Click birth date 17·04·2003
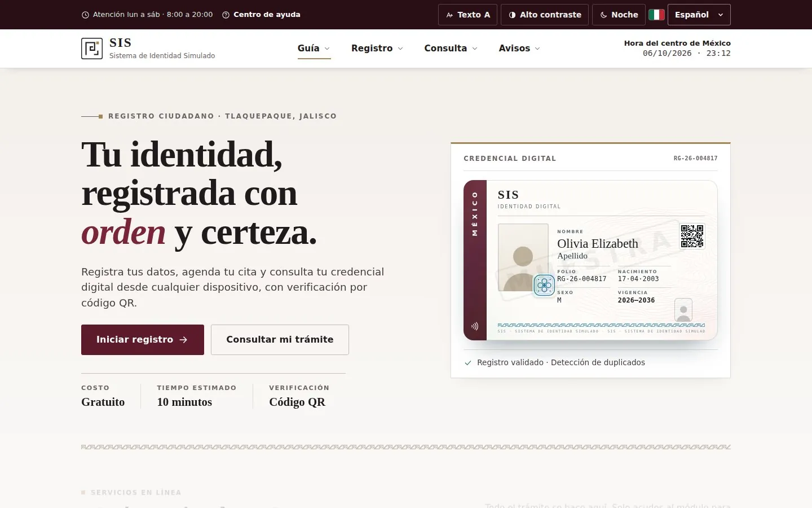Viewport: 812px width, 508px height. (x=638, y=279)
